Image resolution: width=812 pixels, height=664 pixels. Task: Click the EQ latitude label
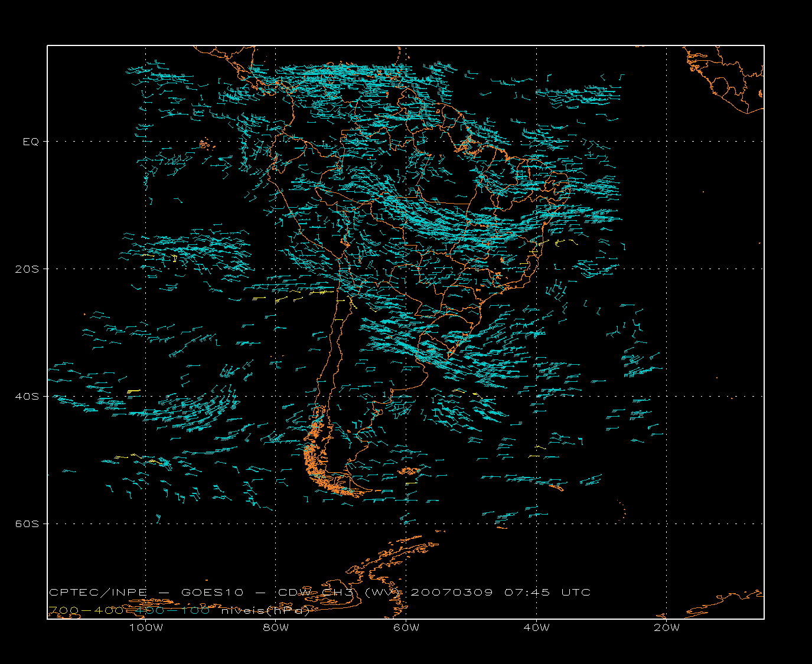[31, 142]
